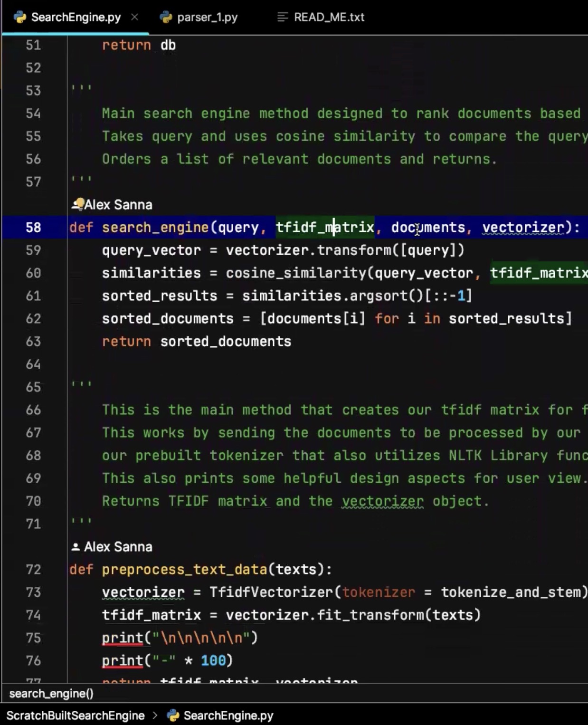Click cosine_similarity call on line 60
The image size is (588, 725).
coord(296,273)
